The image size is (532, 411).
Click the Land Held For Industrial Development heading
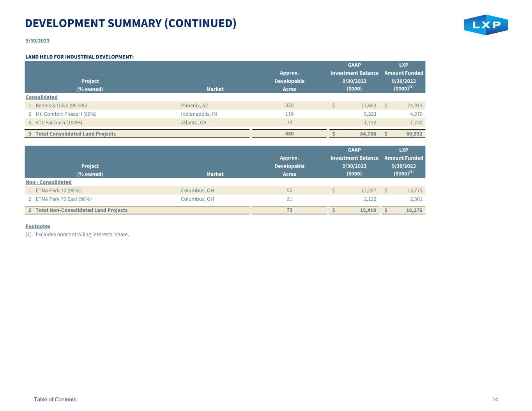pyautogui.click(x=80, y=57)
